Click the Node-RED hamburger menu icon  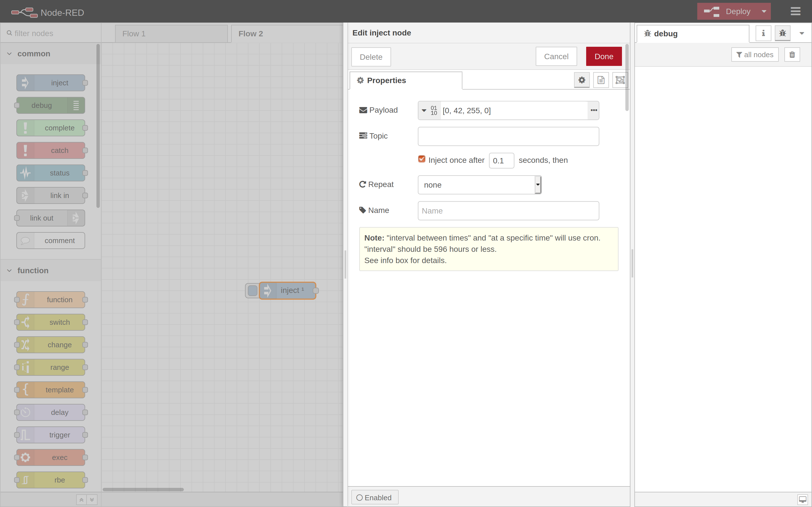pos(796,11)
